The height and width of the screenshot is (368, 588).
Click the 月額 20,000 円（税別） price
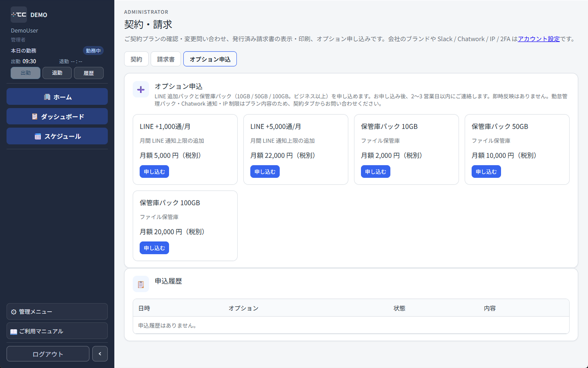pos(174,231)
